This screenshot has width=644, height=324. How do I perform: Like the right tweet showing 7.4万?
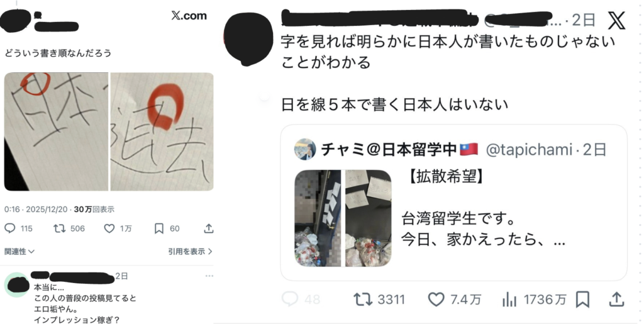point(436,299)
